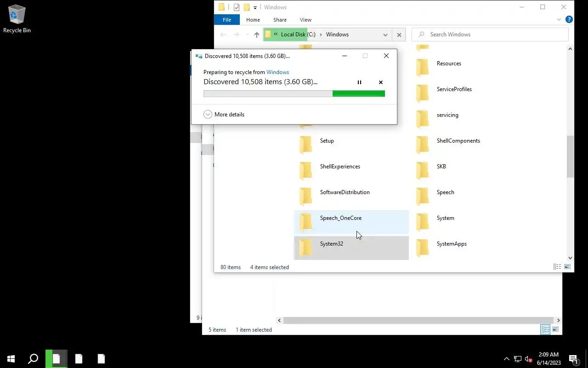Click the rear window horizontal scrollbar

pos(418,320)
